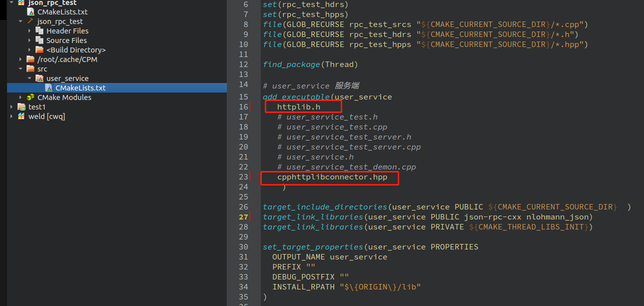The width and height of the screenshot is (644, 306).
Task: Click 'cpphttplibconnector.hpp' on line 23
Action: click(x=332, y=176)
